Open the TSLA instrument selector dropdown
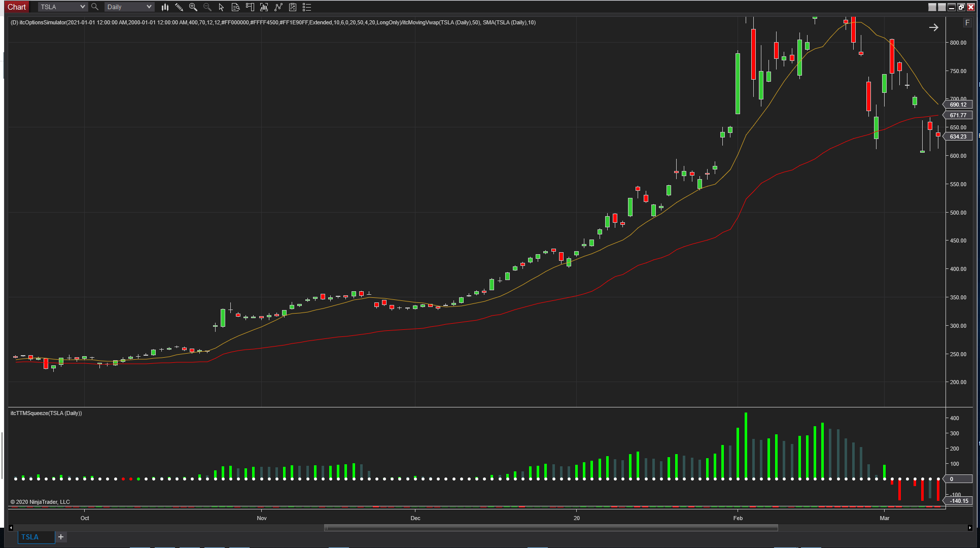 click(62, 7)
